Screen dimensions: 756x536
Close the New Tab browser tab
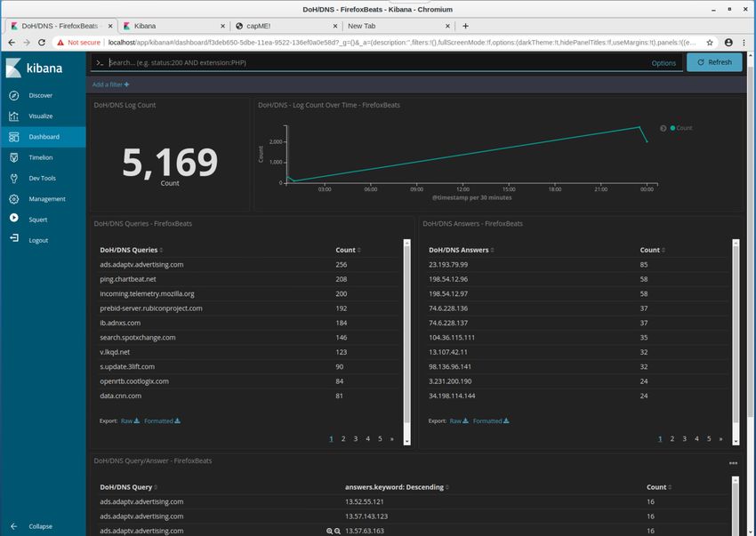(447, 26)
